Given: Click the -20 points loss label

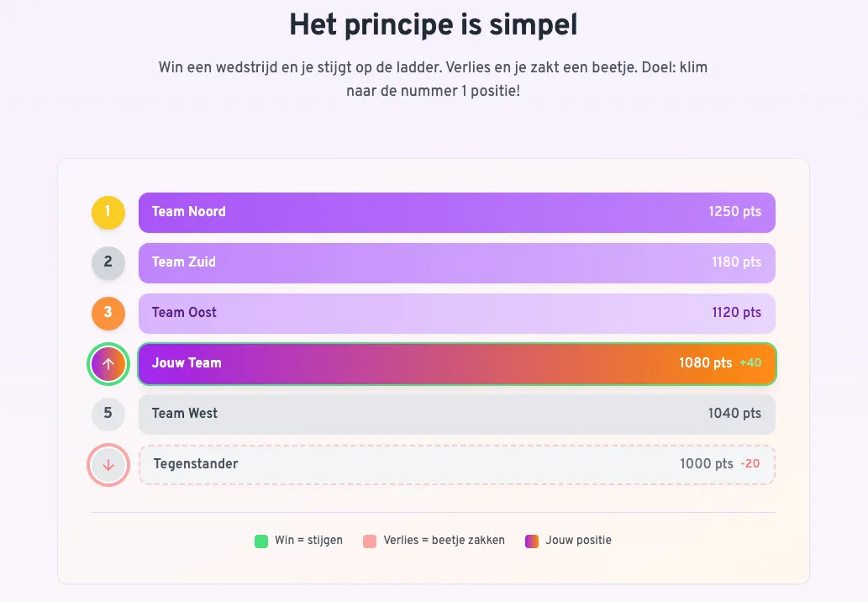Looking at the screenshot, I should 750,463.
